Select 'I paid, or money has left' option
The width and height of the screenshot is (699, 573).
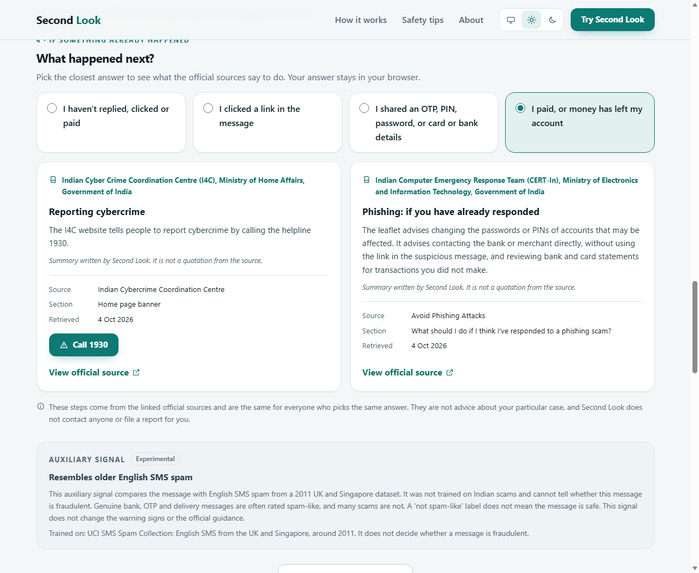tap(580, 123)
